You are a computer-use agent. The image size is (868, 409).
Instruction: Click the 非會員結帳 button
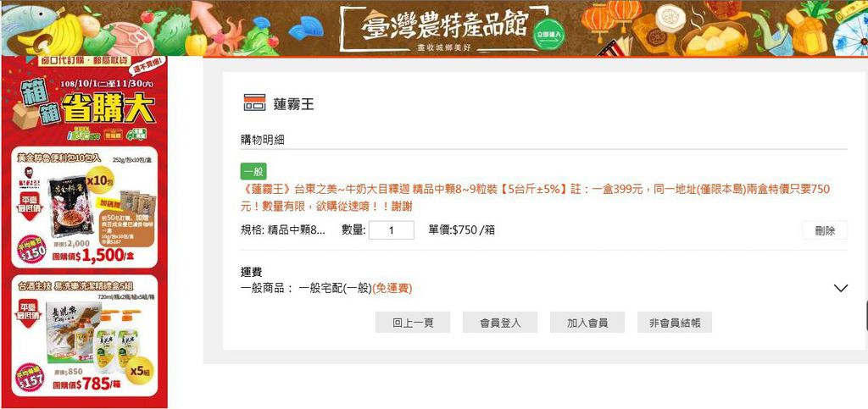pos(675,323)
